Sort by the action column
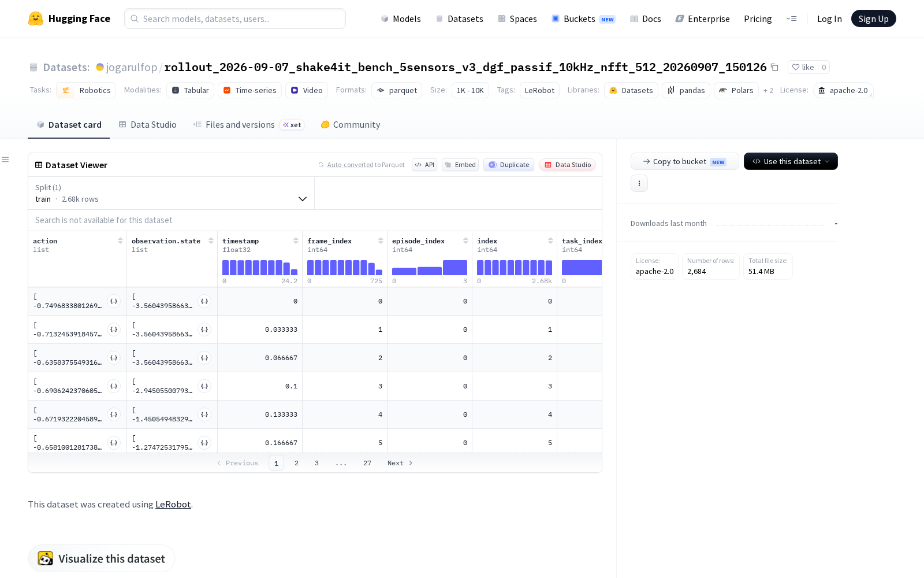 coord(120,241)
